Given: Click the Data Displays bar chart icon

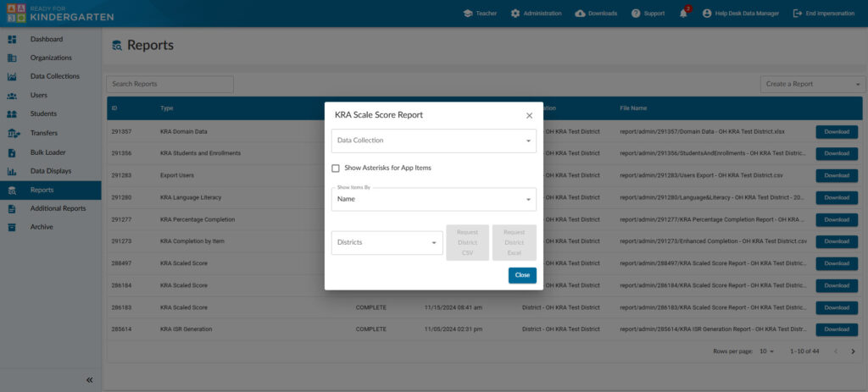Looking at the screenshot, I should tap(12, 171).
